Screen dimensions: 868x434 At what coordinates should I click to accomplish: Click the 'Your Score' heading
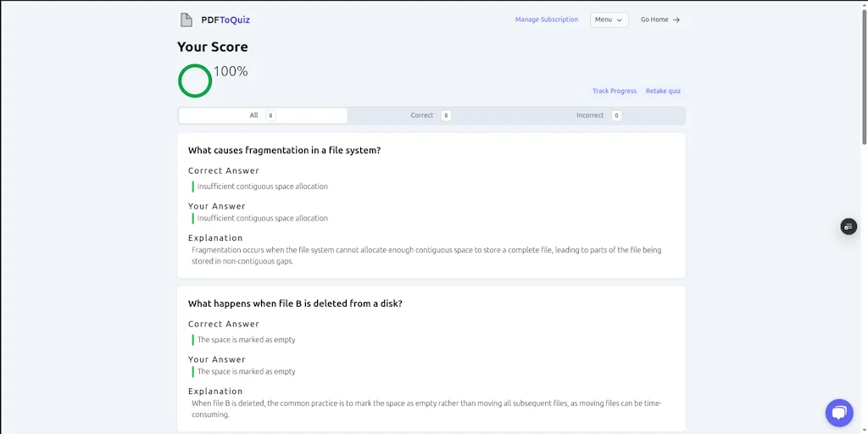[213, 47]
